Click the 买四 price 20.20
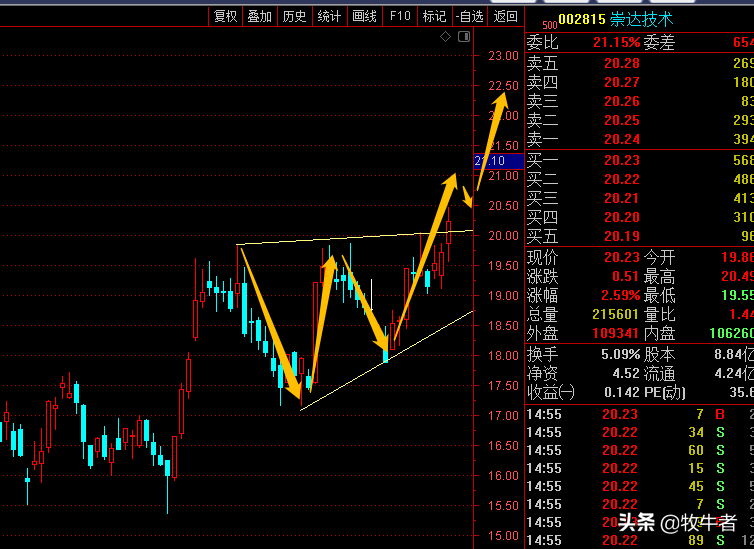The width and height of the screenshot is (754, 549). click(x=622, y=217)
